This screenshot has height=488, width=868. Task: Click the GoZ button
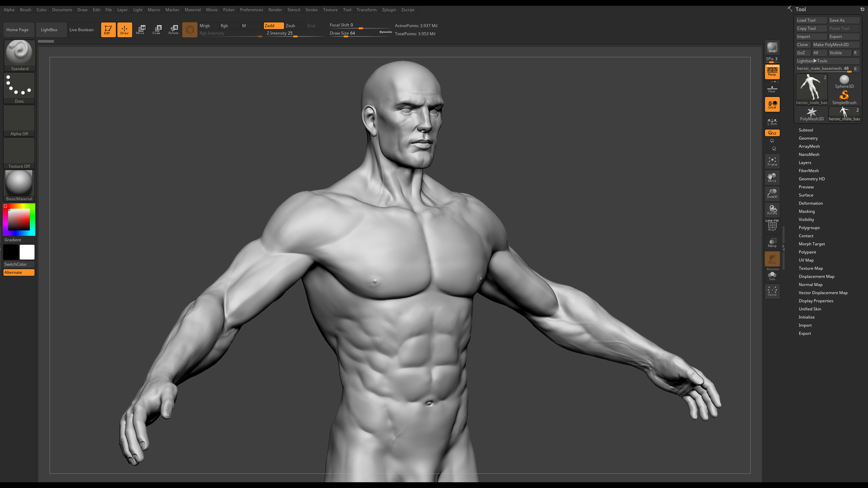coord(803,53)
